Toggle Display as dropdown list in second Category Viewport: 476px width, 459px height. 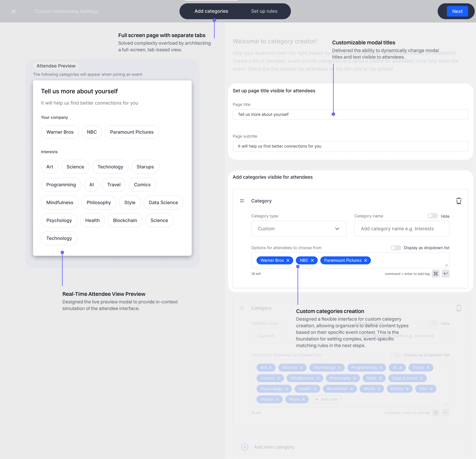pos(396,355)
